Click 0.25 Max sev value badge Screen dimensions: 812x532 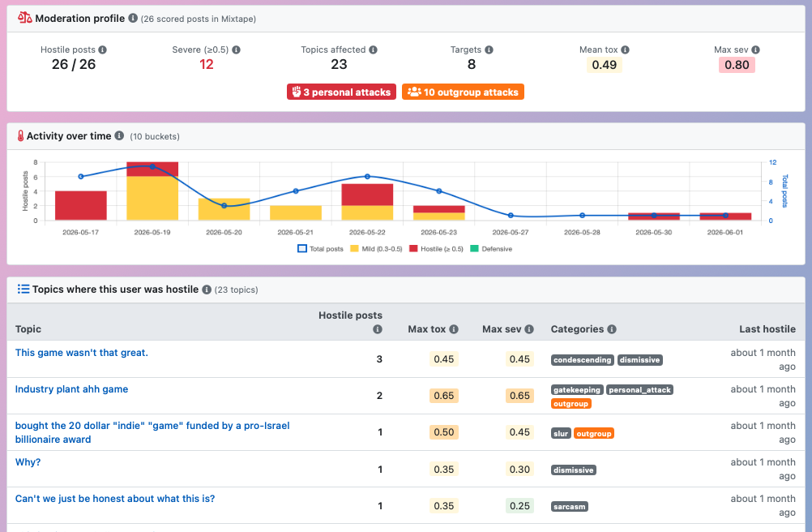click(519, 505)
